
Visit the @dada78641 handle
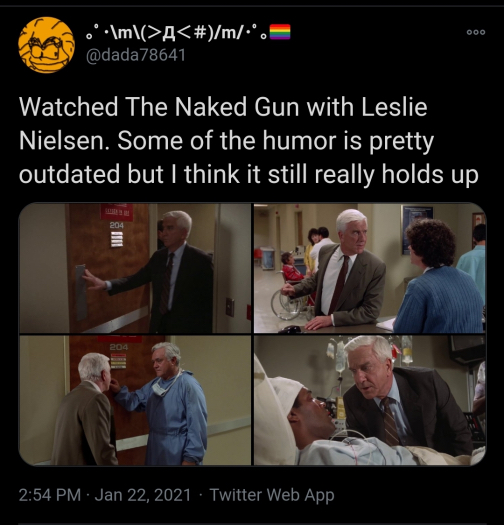pos(136,55)
